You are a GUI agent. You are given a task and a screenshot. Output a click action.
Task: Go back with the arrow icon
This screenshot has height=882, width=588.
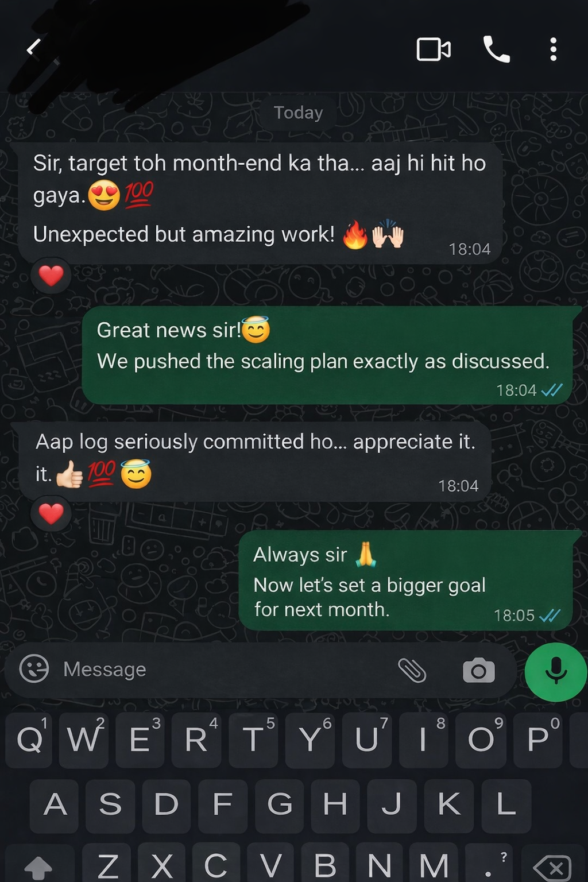pyautogui.click(x=34, y=47)
